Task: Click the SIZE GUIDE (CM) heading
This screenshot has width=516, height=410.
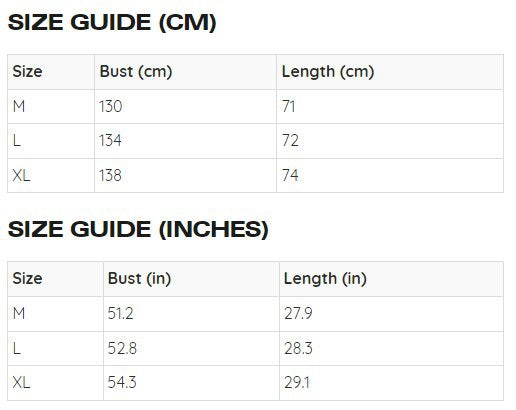Action: [112, 23]
